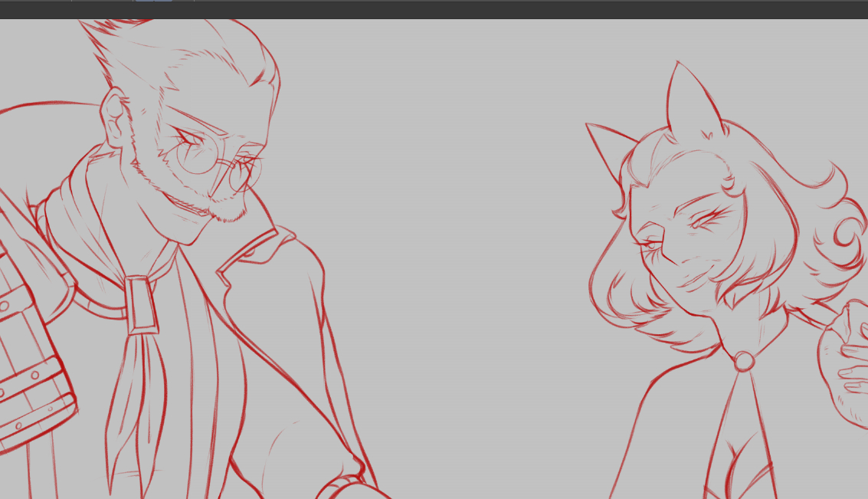
Task: Click the highlighted blue tab at top edge
Action: (153, 2)
